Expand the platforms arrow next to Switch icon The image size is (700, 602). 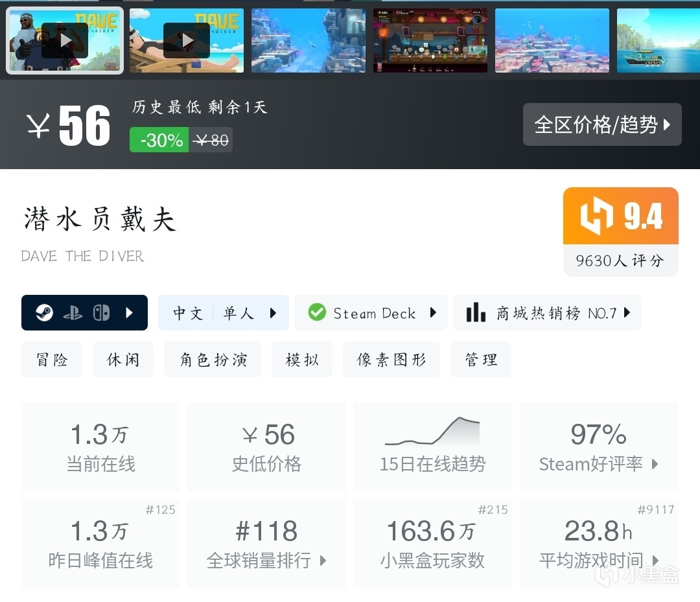pyautogui.click(x=130, y=313)
